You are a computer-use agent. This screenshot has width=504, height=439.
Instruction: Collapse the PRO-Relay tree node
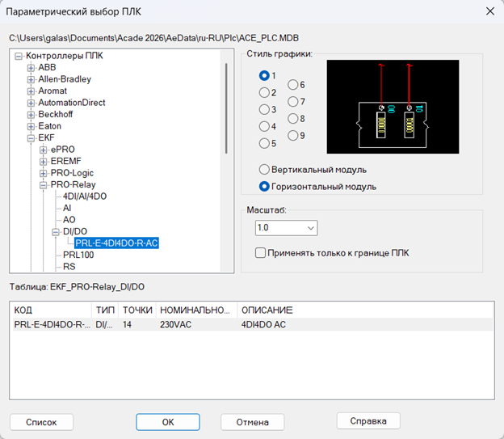tap(43, 185)
